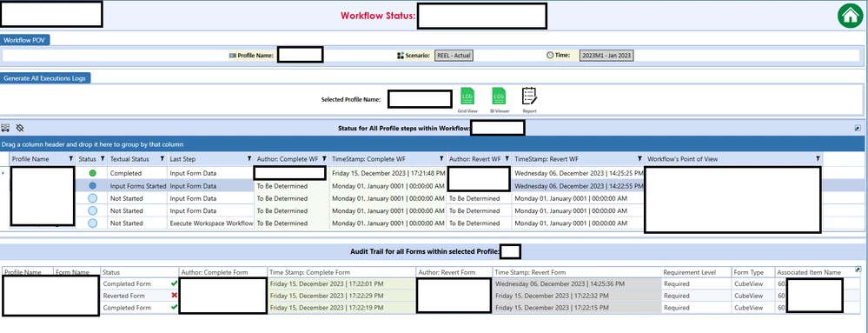Image resolution: width=868 pixels, height=333 pixels.
Task: Open the Status column filter in the workflow grid
Action: 103,159
